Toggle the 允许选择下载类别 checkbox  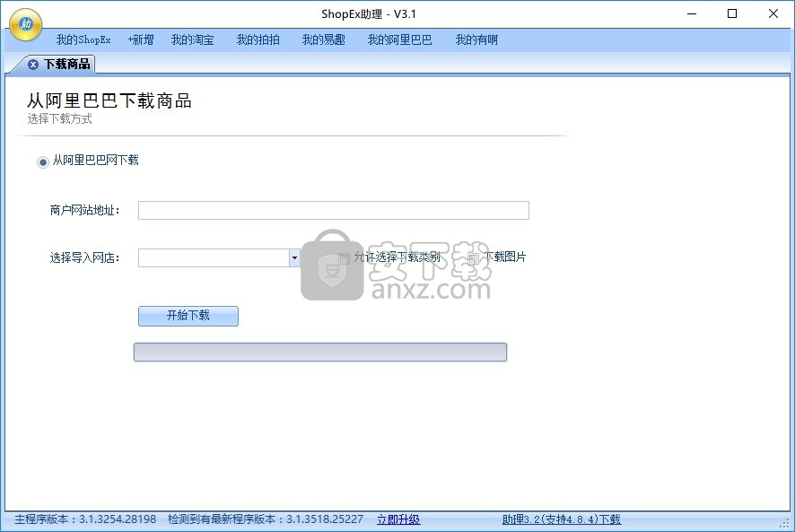[345, 258]
